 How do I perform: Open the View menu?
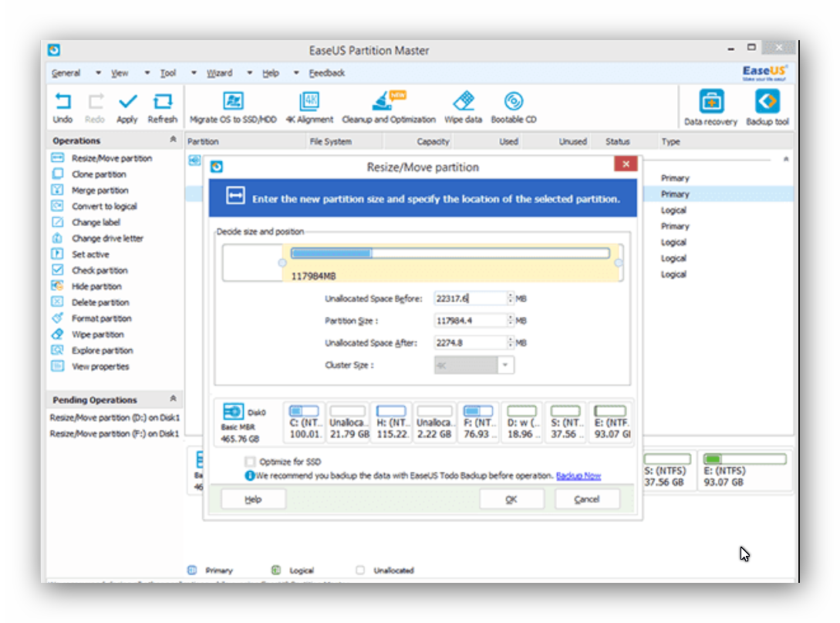pos(120,72)
